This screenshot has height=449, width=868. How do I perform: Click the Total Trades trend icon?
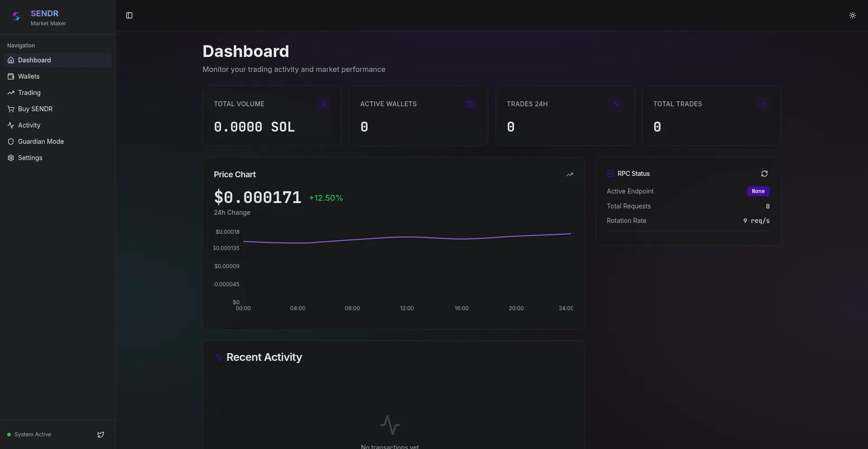click(x=763, y=104)
